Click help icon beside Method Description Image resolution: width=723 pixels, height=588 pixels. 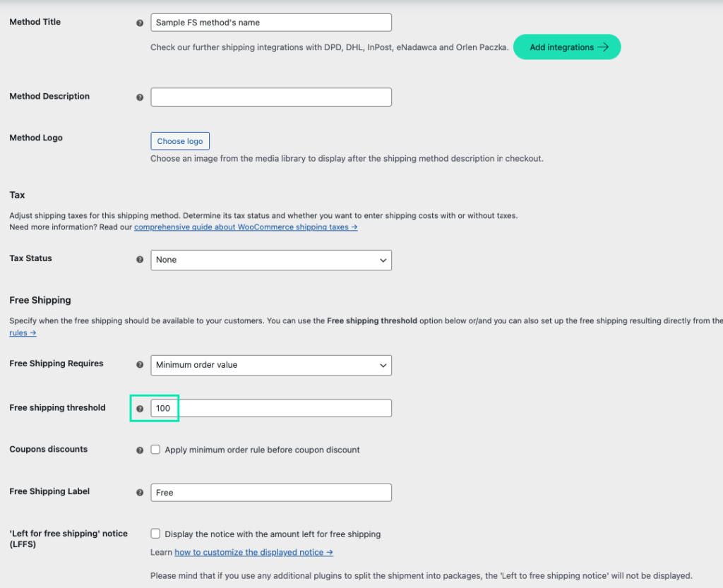[x=140, y=97]
